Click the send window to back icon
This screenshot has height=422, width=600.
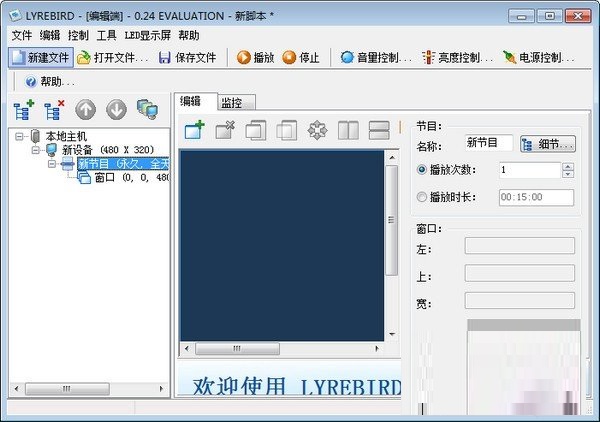pos(287,130)
